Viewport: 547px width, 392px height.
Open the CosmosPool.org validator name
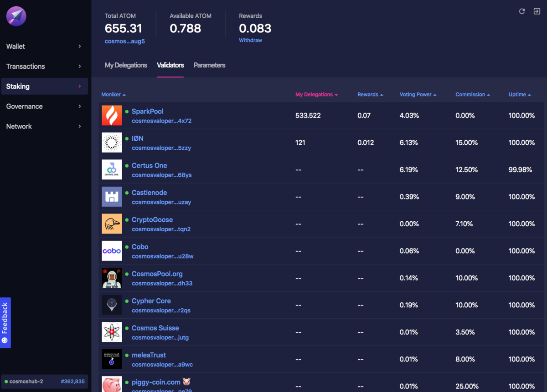coord(157,274)
